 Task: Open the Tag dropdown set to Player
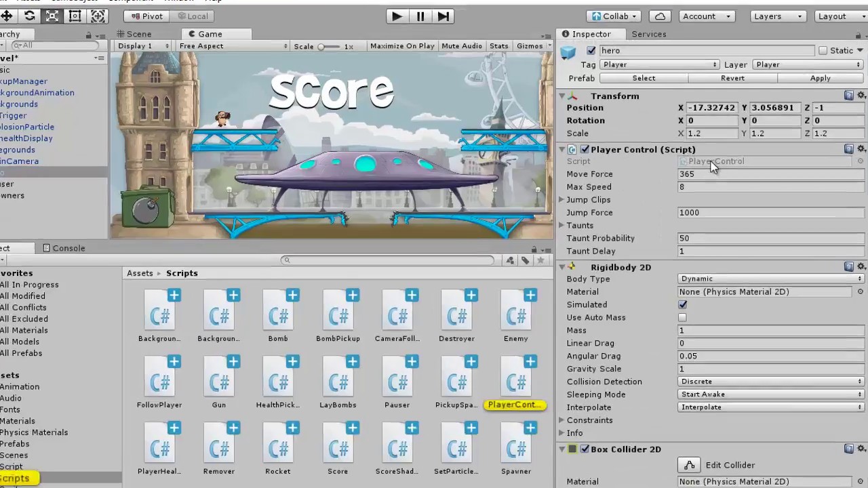pos(659,64)
